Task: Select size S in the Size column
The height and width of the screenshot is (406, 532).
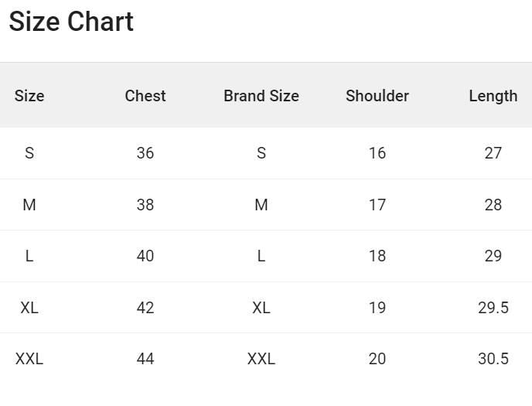Action: 29,153
